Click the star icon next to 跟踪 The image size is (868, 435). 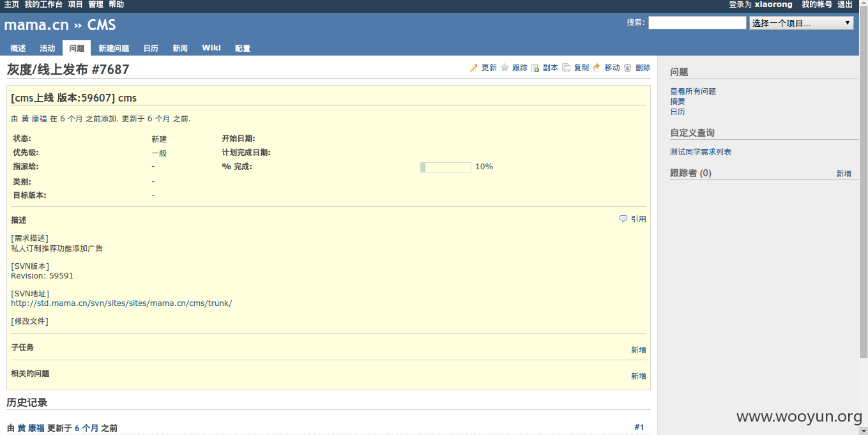pos(505,68)
